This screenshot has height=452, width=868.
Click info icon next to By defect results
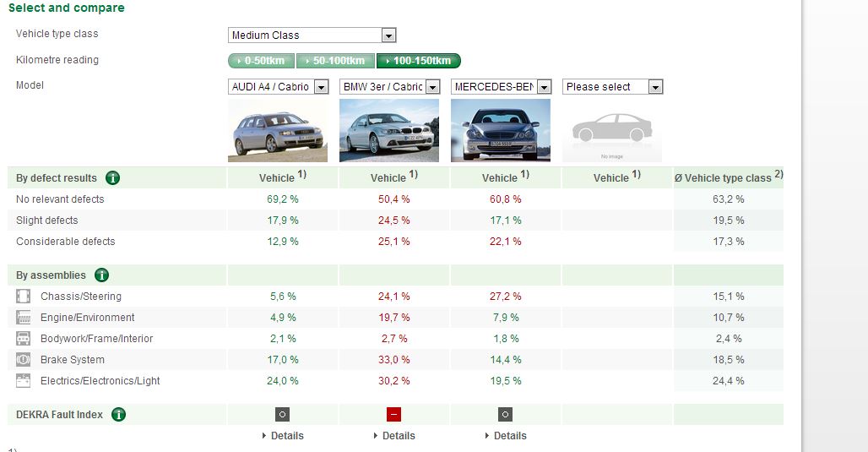112,178
